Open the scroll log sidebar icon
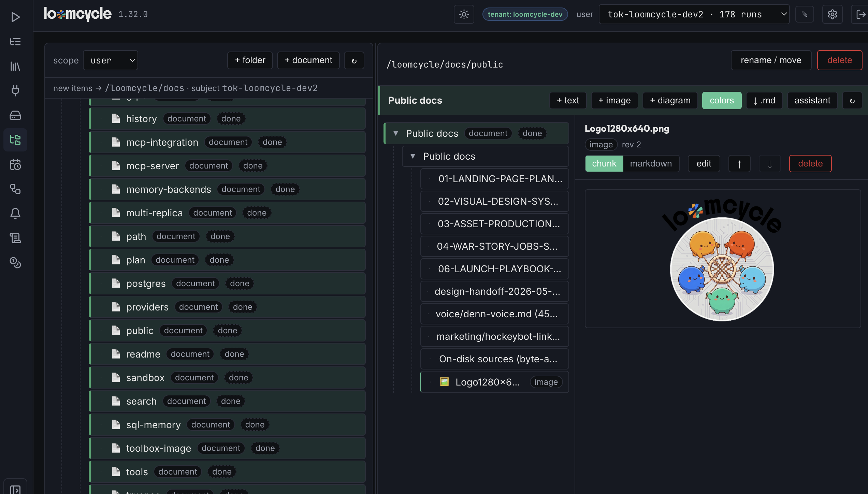Viewport: 868px width, 494px height. pos(15,238)
